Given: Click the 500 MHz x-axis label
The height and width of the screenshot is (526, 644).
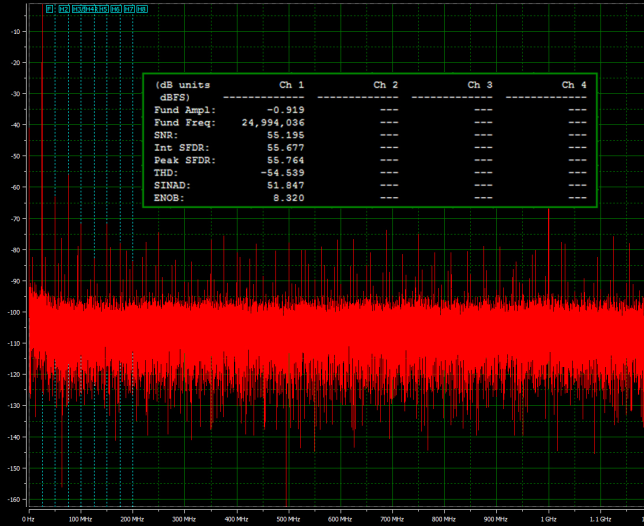Looking at the screenshot, I should pos(288,519).
